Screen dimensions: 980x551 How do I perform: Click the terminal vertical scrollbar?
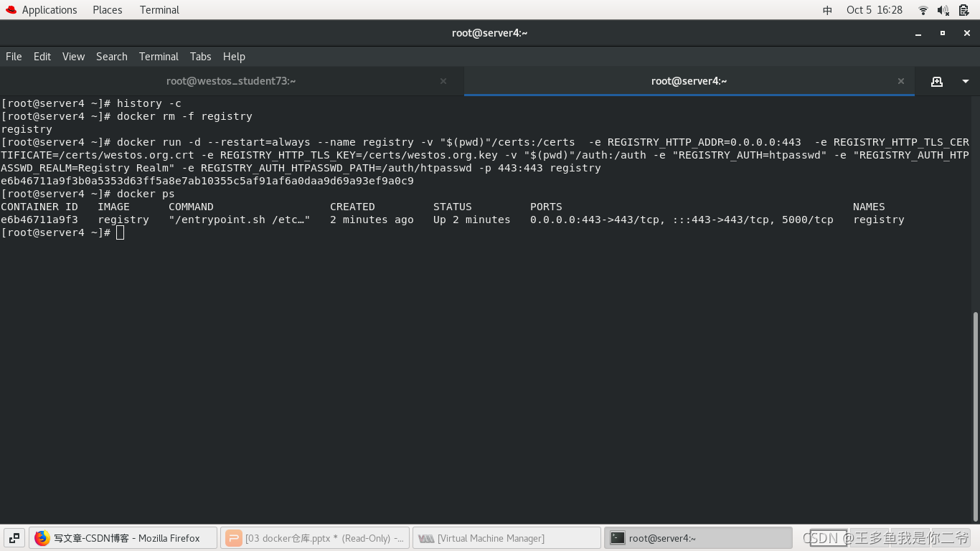click(975, 416)
